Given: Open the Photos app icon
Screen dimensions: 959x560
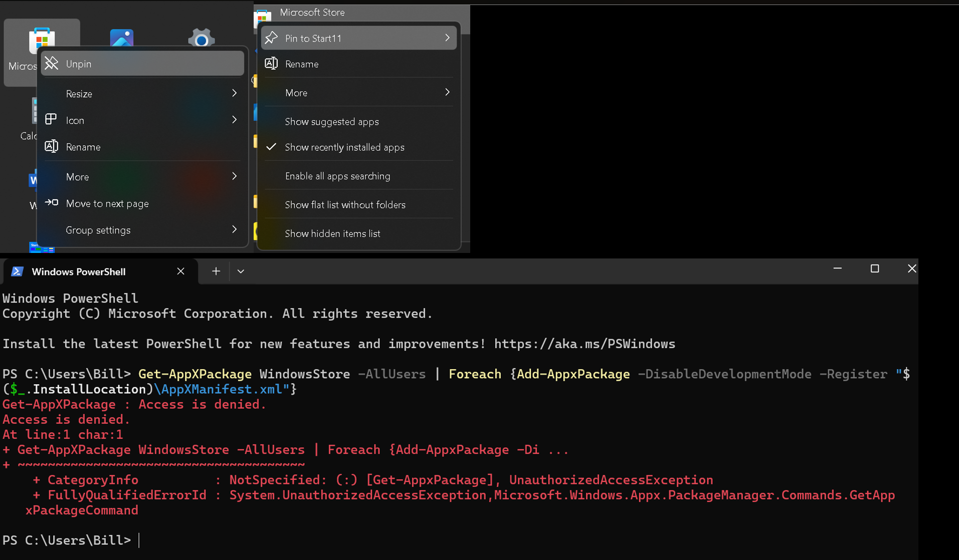Looking at the screenshot, I should 122,37.
